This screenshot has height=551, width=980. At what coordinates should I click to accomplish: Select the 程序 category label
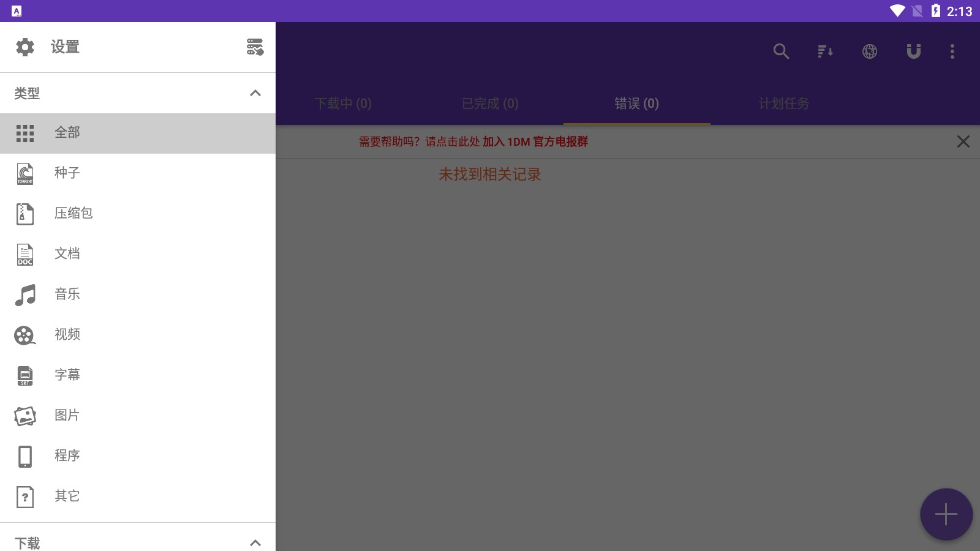pos(67,456)
